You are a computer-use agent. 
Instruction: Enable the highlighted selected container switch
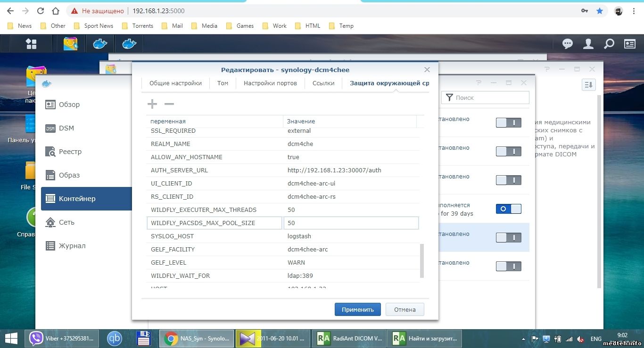tap(508, 238)
